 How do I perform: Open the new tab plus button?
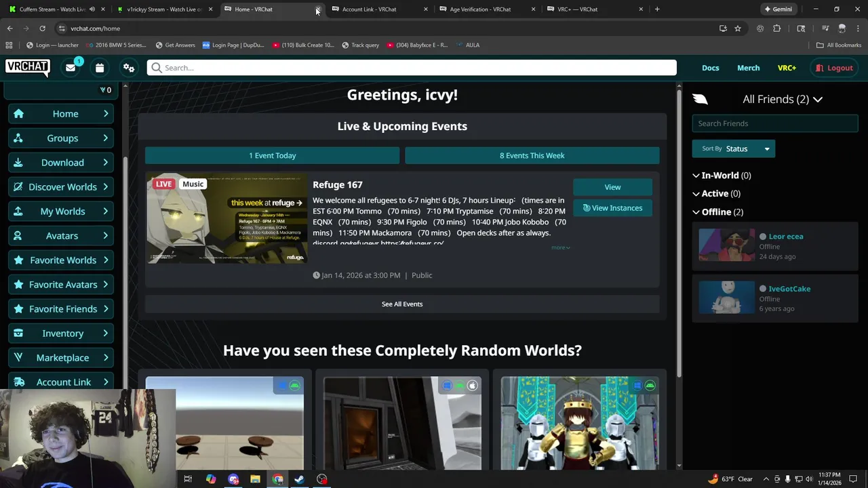657,9
